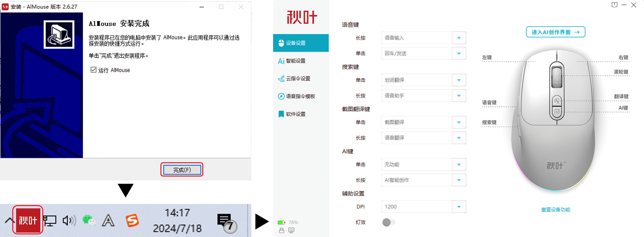Image resolution: width=644 pixels, height=237 pixels.
Task: Open the 截图翻译键 单击 dropdown showing 截图翻译
Action: click(x=424, y=122)
